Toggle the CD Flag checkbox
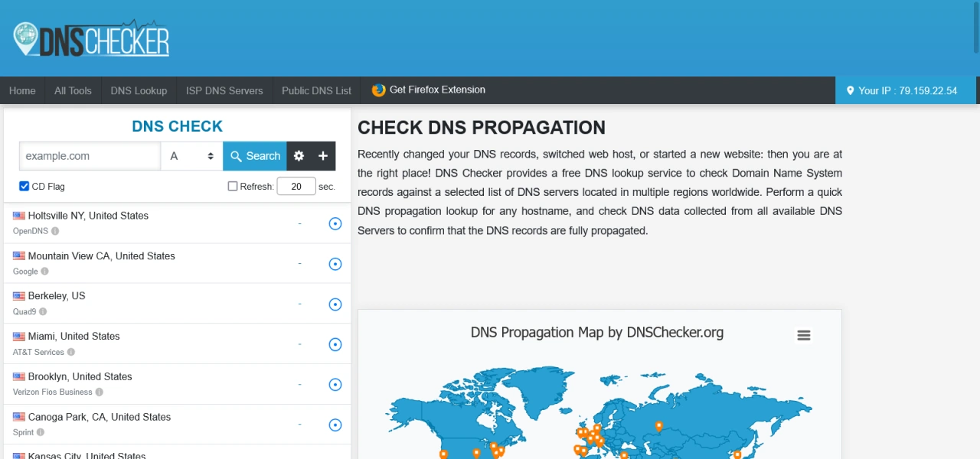Image resolution: width=980 pixels, height=459 pixels. 24,186
